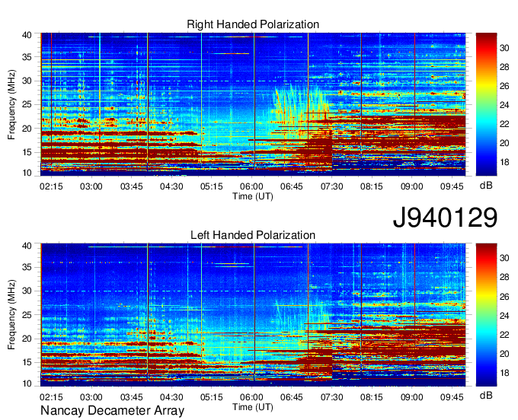Click the 03:45 time tick of Right Handed plot
This screenshot has height=420, width=518.
pyautogui.click(x=132, y=186)
